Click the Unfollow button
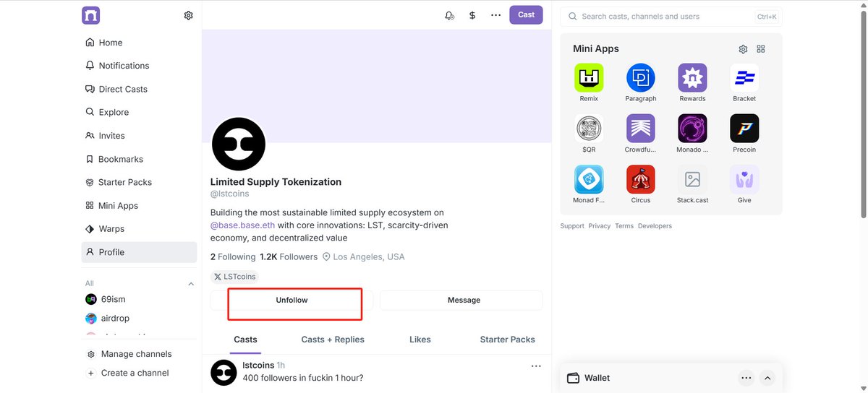Image resolution: width=868 pixels, height=393 pixels. (292, 300)
